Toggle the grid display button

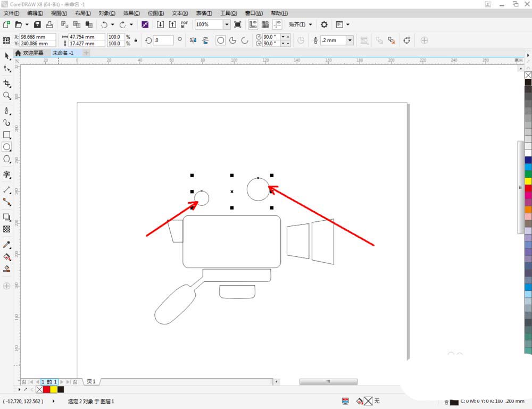(265, 24)
